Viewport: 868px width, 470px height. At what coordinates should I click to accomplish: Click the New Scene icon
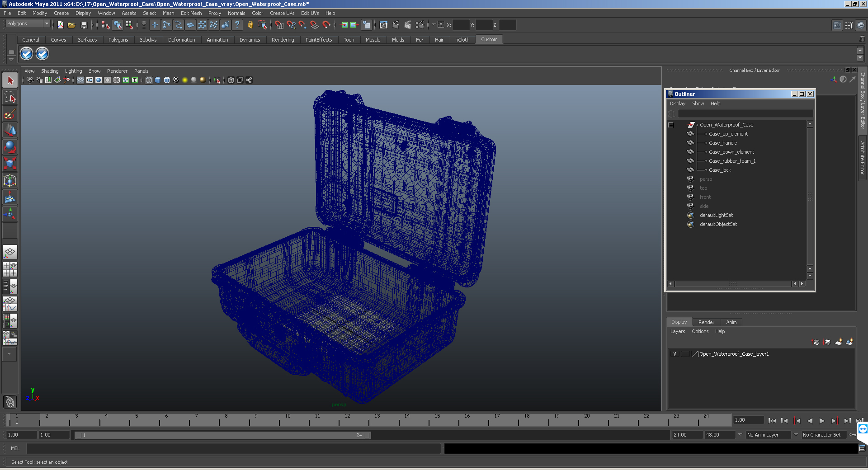click(x=60, y=25)
